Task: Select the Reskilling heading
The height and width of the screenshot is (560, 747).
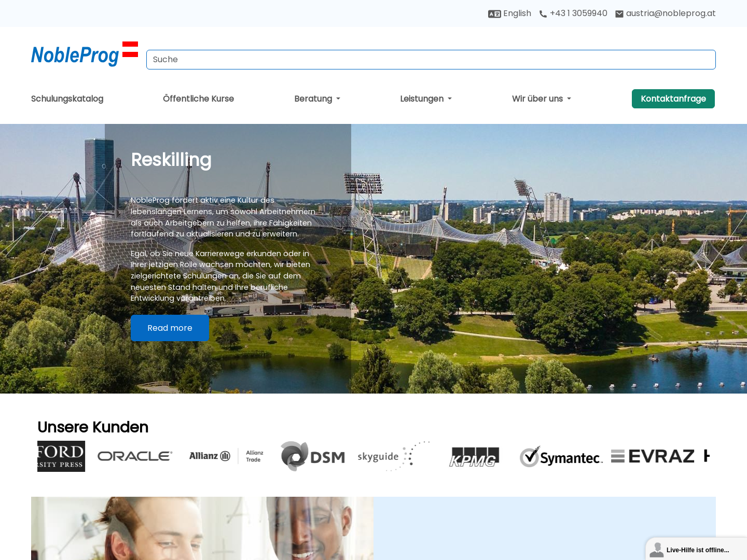Action: (171, 160)
